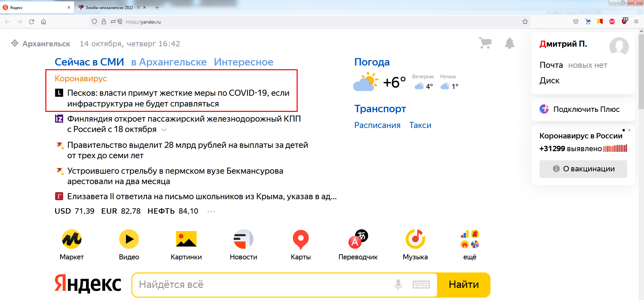The height and width of the screenshot is (300, 644).
Task: Open the Такси link
Action: [x=420, y=125]
